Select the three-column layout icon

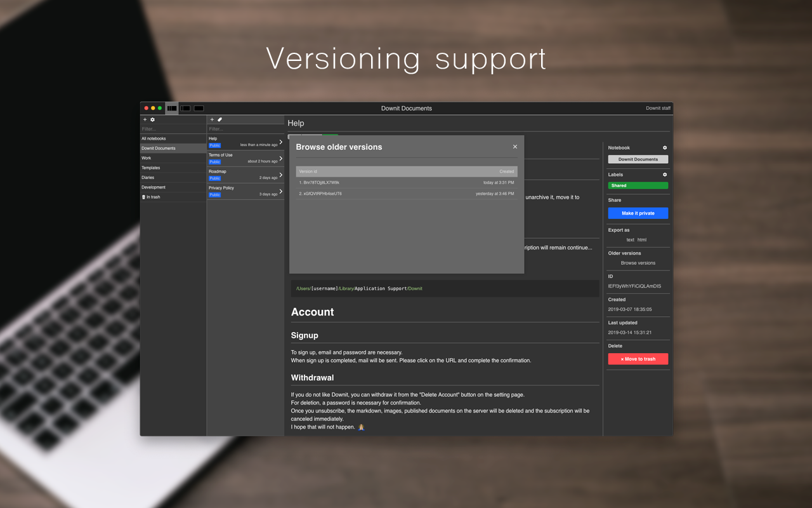172,109
